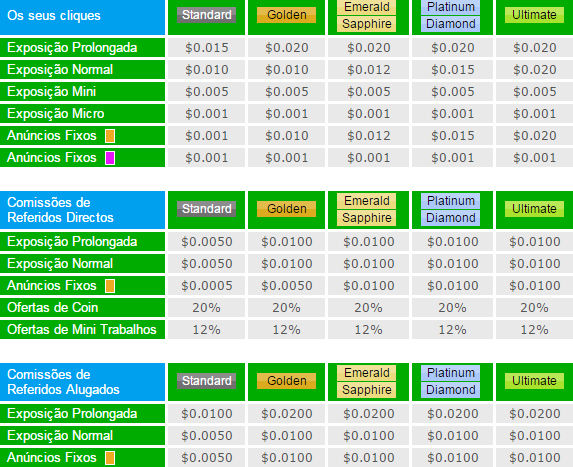
Task: Choose Ultimate badge in Referidos Directos header
Action: 534,209
